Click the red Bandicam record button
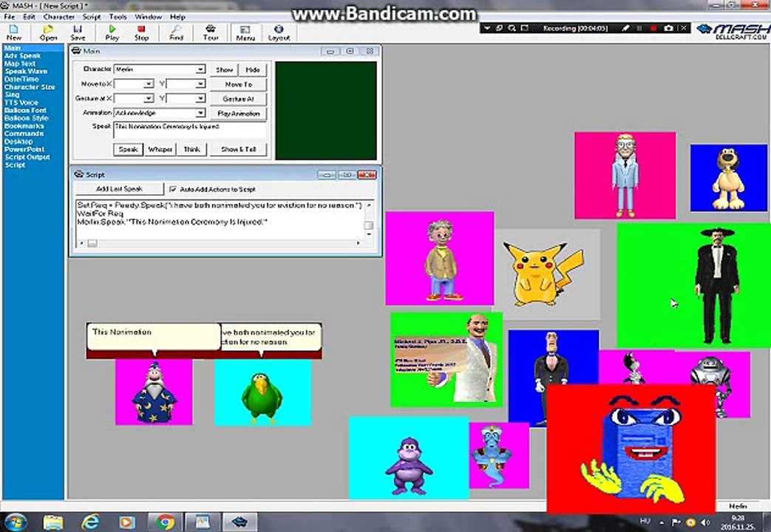Screen dimensions: 771x532 point(653,28)
